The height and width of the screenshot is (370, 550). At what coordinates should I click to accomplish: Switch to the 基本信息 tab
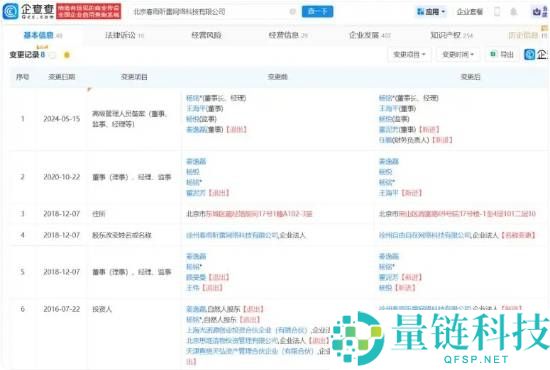[43, 35]
